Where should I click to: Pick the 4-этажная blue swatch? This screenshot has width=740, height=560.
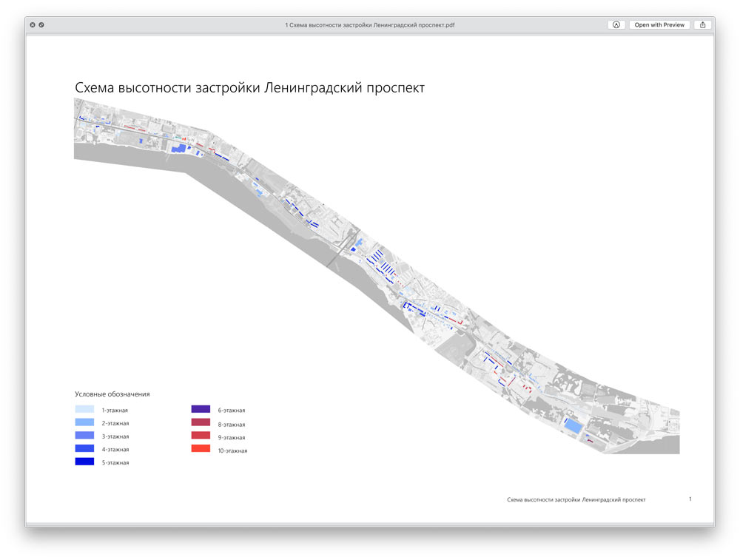pyautogui.click(x=84, y=449)
